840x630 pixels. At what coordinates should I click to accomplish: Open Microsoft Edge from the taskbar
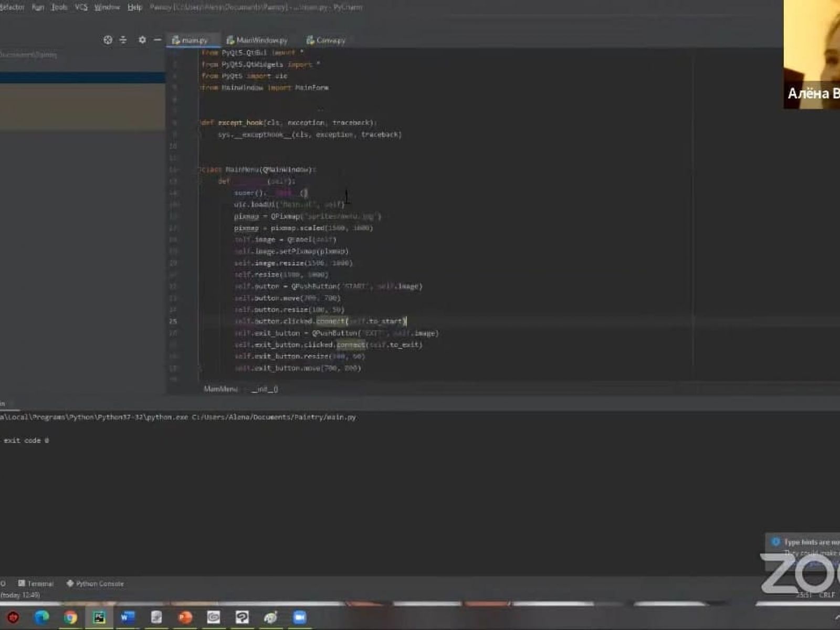(x=41, y=617)
